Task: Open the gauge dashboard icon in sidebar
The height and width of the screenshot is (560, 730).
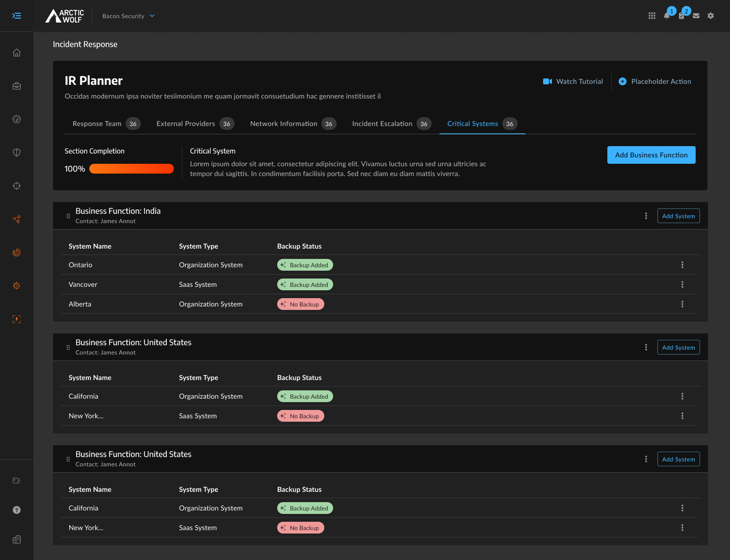Action: pos(17,119)
